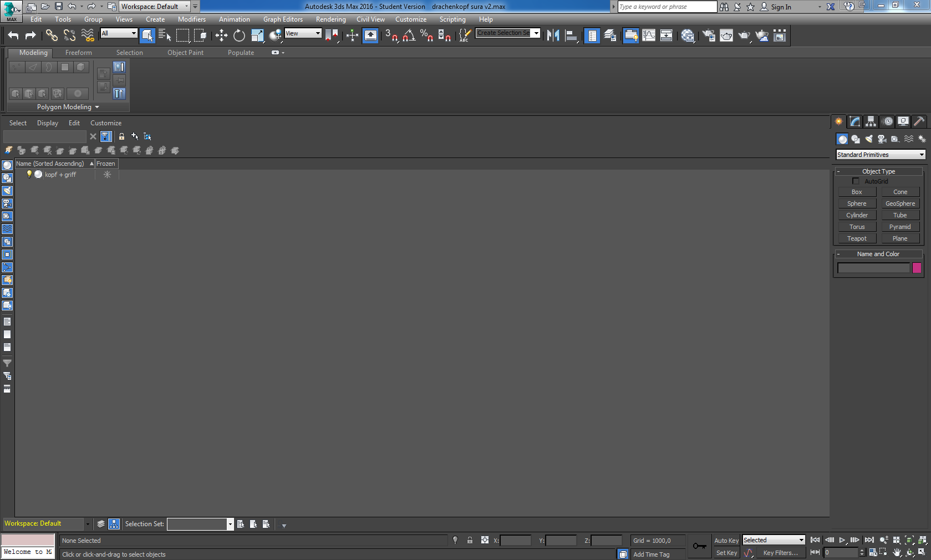This screenshot has width=931, height=560.
Task: Open the Rendering menu
Action: pos(330,19)
